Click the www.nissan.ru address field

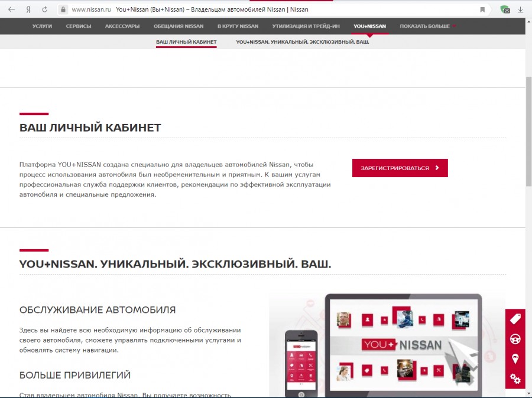(x=91, y=10)
